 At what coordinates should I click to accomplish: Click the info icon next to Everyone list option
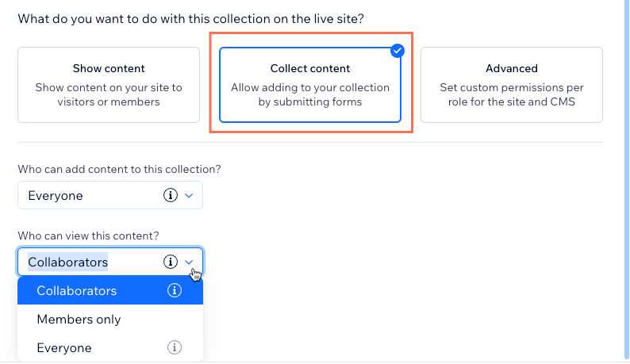[174, 347]
